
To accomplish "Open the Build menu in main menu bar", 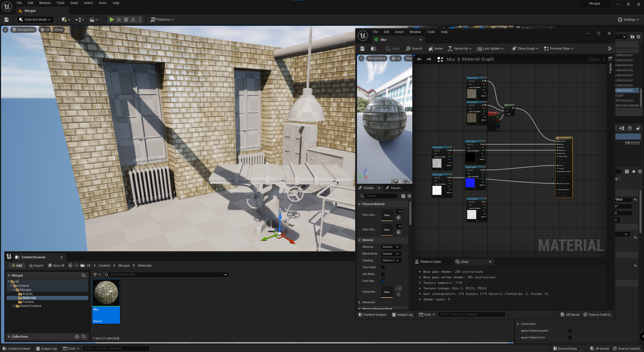I will [74, 3].
